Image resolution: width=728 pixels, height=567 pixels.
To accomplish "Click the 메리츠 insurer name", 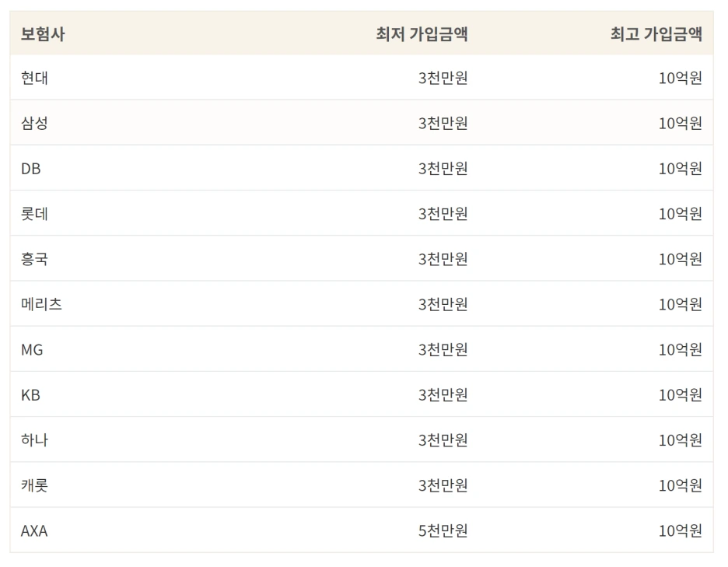I will (x=41, y=304).
